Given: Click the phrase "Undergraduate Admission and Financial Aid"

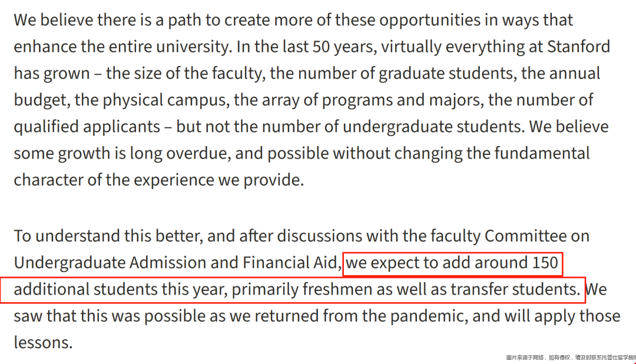Looking at the screenshot, I should click(x=175, y=263).
